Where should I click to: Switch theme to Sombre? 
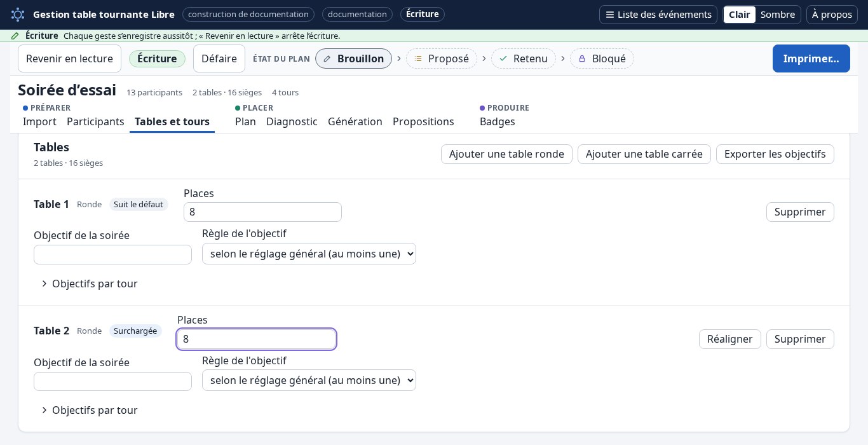coord(778,15)
